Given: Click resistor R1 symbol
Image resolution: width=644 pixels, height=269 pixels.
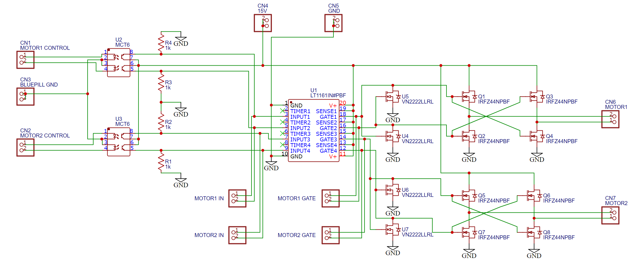Looking at the screenshot, I should (161, 162).
